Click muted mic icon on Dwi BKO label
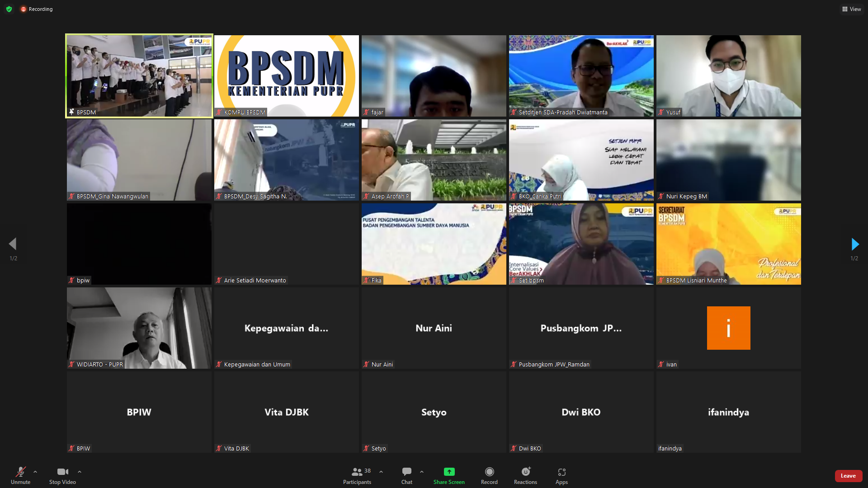 (514, 448)
